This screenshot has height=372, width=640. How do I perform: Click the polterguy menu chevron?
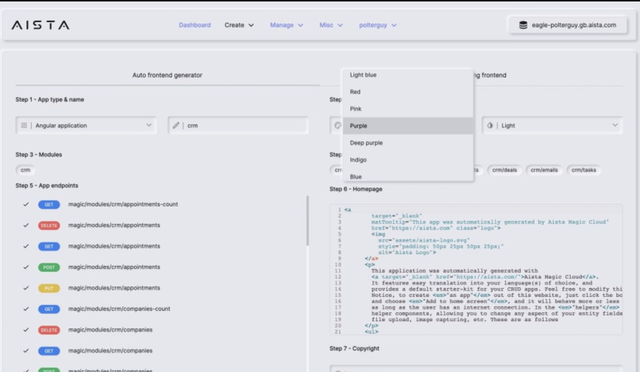point(394,25)
